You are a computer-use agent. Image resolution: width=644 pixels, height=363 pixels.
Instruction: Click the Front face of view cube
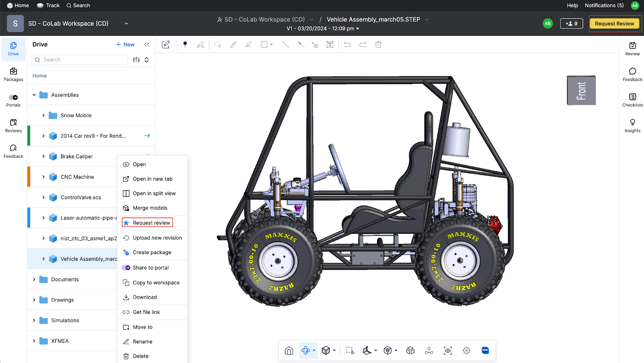tap(581, 91)
